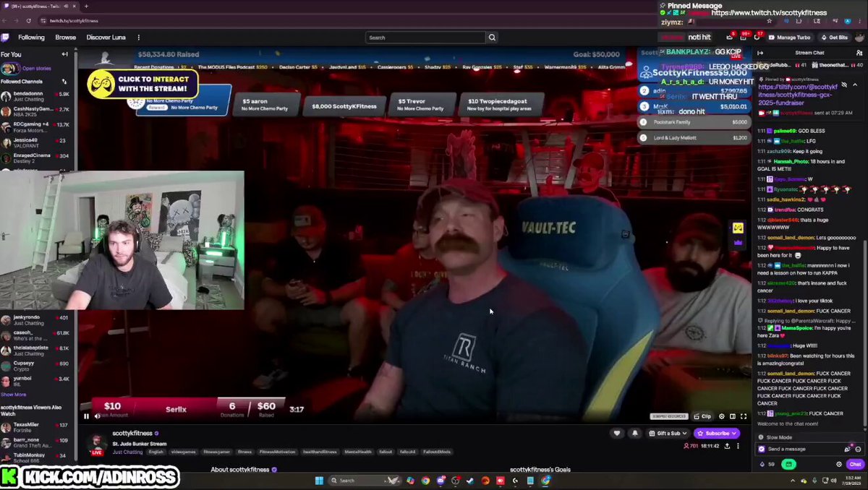
Task: Open the caseoh_ channel
Action: (35, 335)
